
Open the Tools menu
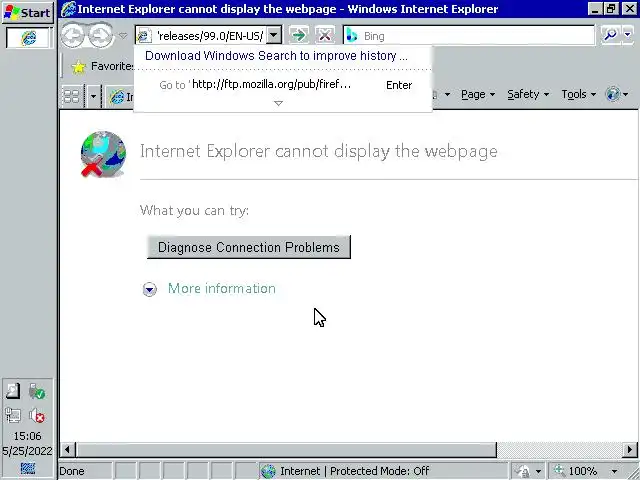point(578,94)
